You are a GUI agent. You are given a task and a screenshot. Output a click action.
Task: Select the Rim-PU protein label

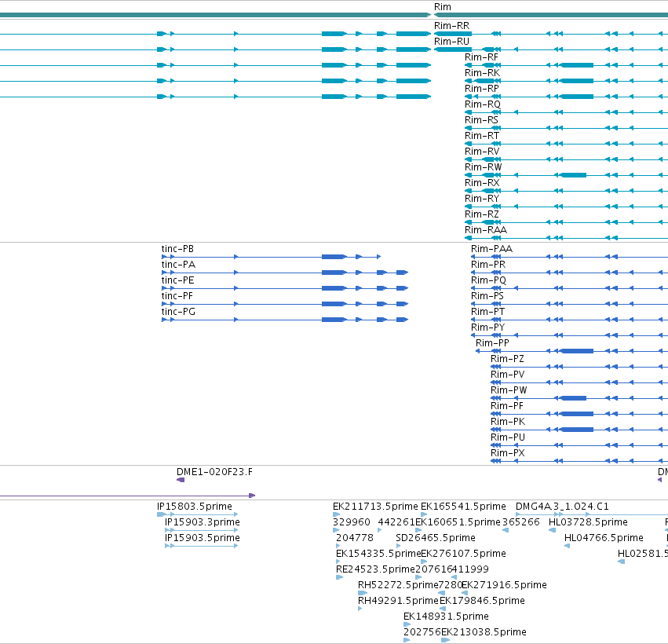508,437
